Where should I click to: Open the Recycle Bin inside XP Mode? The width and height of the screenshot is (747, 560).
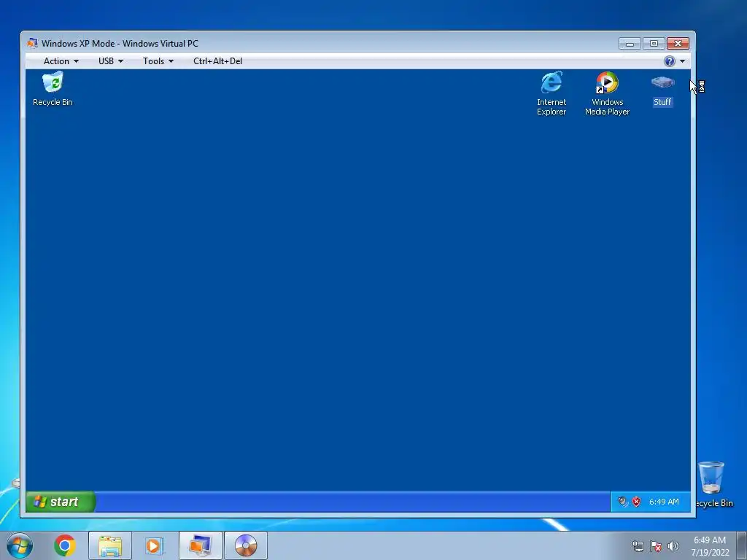click(53, 88)
